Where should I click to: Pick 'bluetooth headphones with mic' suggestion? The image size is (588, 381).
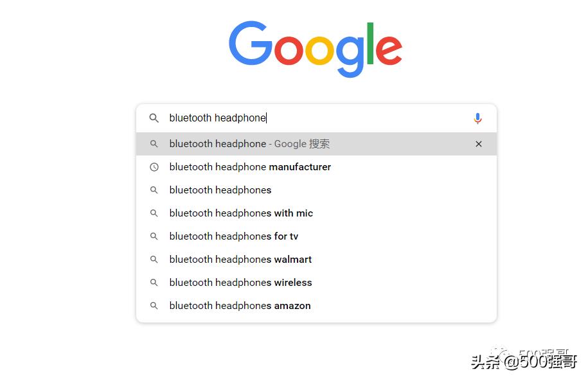241,213
